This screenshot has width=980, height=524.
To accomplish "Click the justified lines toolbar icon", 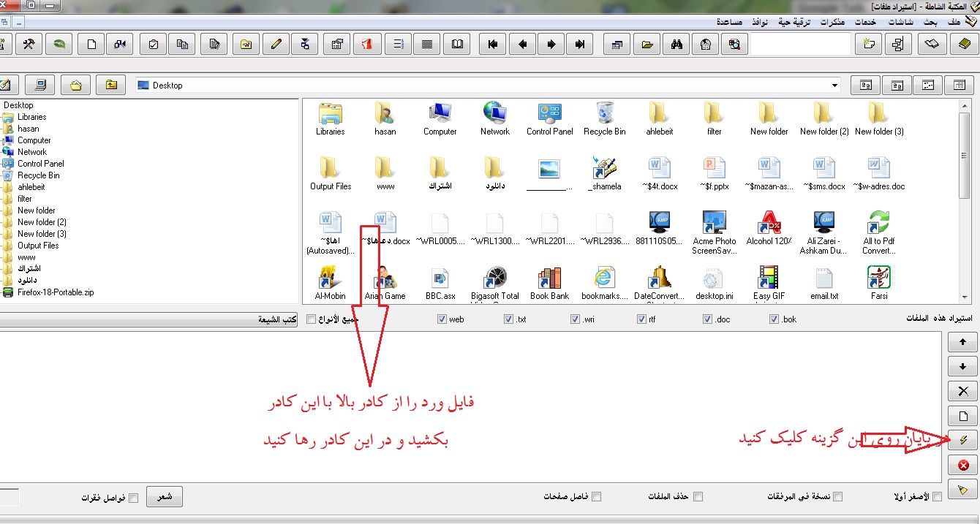I will tap(426, 44).
